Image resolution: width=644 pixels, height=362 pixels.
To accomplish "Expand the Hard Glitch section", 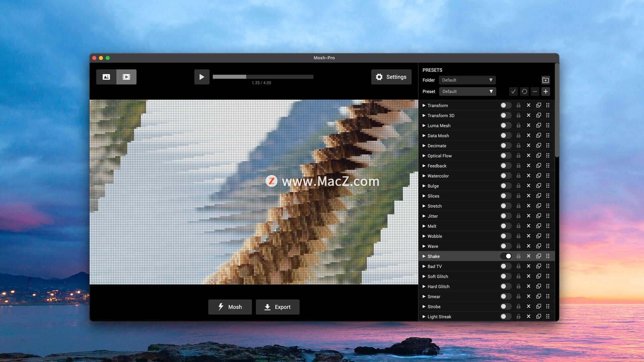I will (424, 287).
